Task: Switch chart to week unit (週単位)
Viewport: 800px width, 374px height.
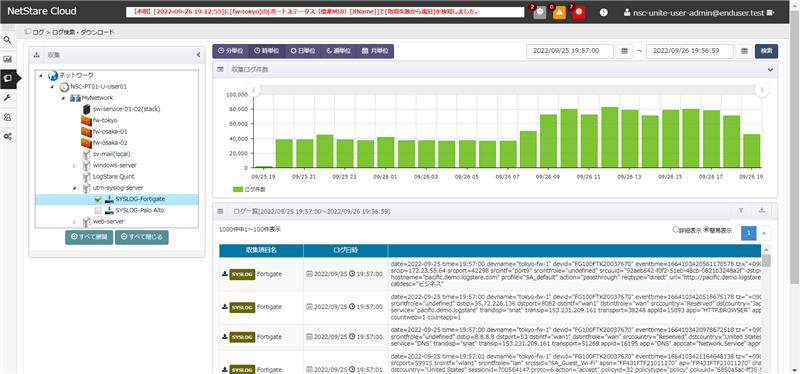Action: click(x=339, y=51)
